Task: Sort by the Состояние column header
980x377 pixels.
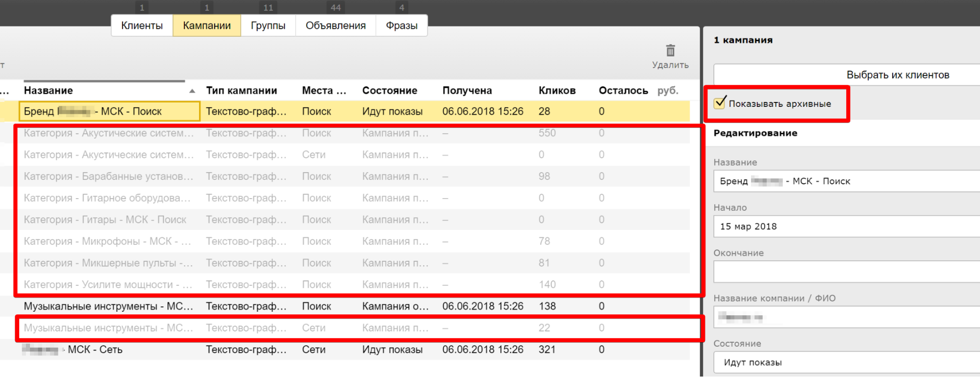Action: pos(389,91)
